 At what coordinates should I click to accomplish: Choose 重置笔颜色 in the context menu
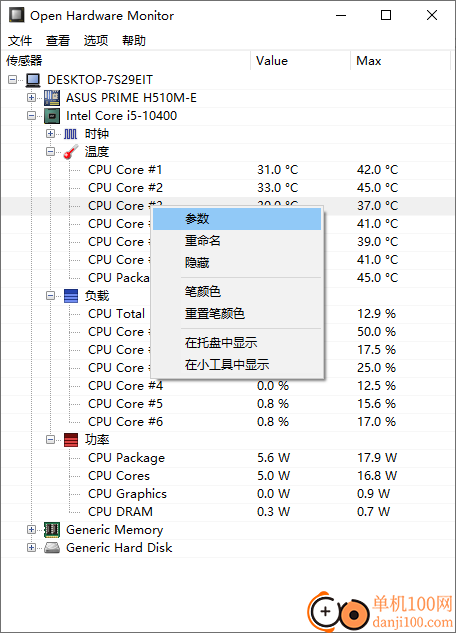(x=237, y=314)
